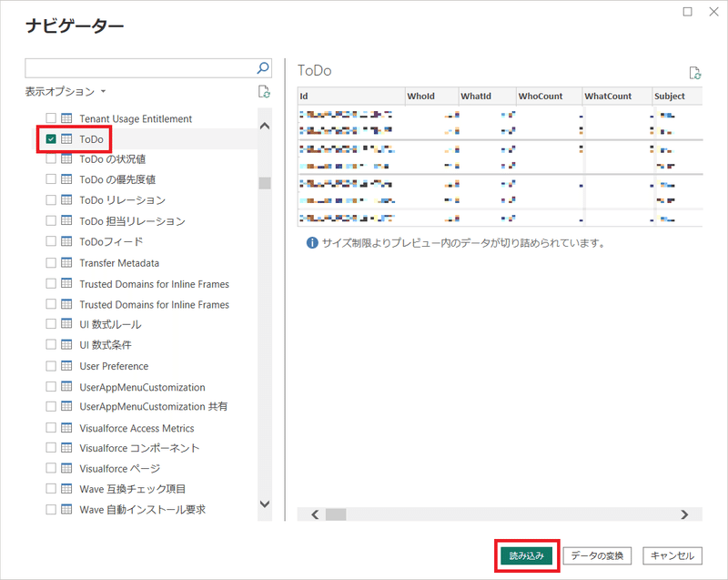This screenshot has height=580, width=728.
Task: Click the WhatCount column header
Action: pyautogui.click(x=617, y=97)
